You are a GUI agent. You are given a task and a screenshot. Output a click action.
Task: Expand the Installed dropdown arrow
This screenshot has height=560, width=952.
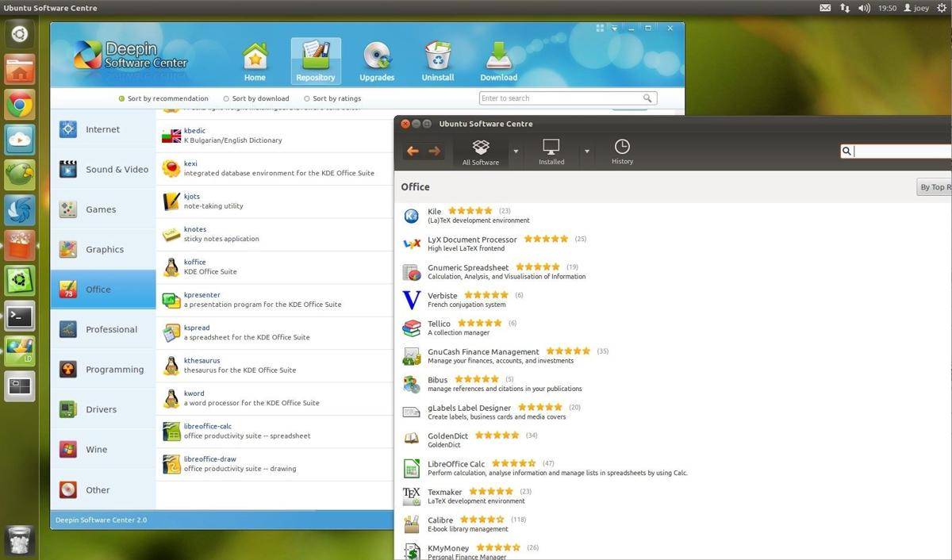pyautogui.click(x=587, y=151)
